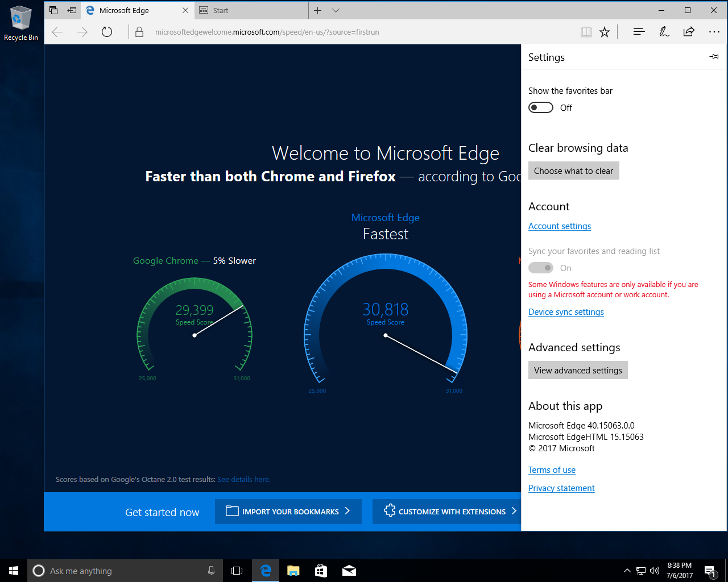Click Customize With Extensions button

447,512
